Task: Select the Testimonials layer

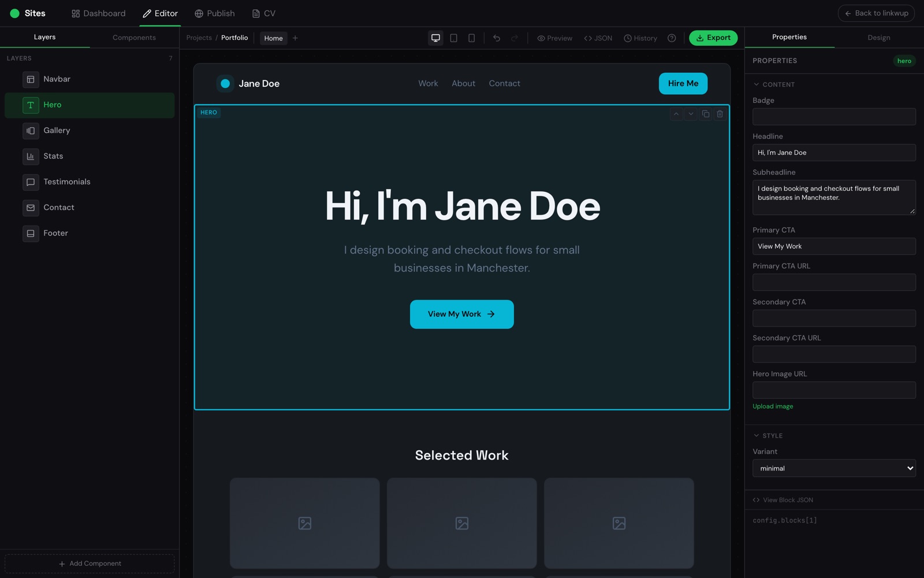Action: point(90,182)
